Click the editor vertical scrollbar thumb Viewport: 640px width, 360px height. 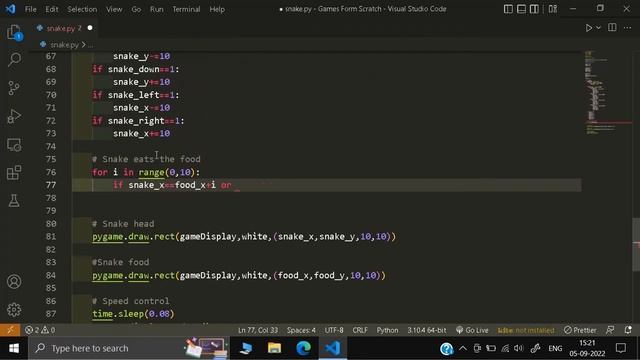coord(636,244)
